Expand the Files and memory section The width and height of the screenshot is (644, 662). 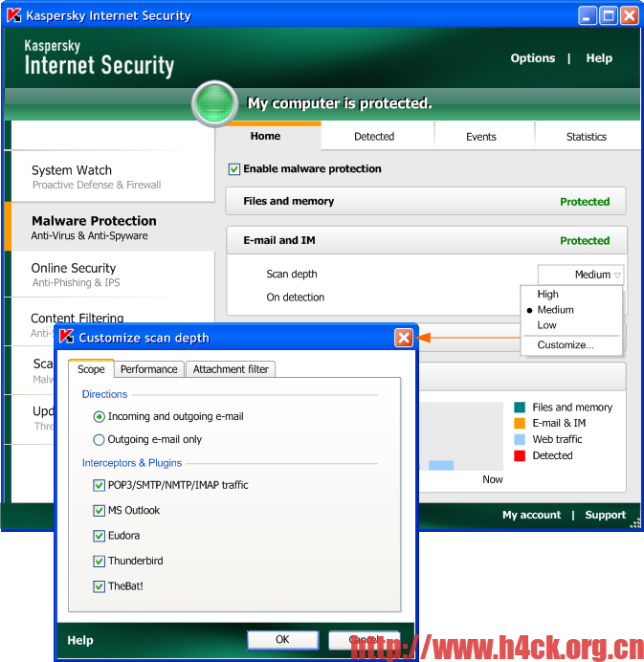pos(426,202)
